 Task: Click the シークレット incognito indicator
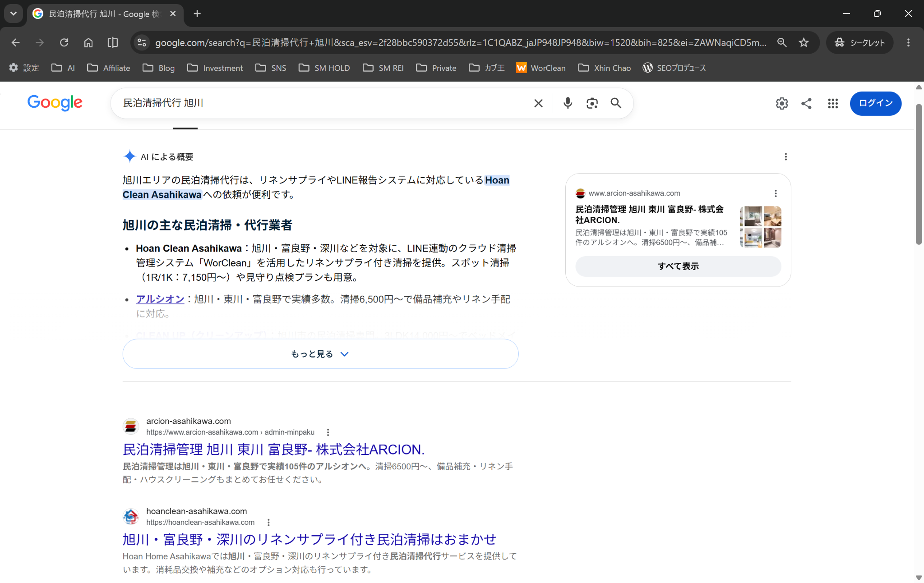860,42
